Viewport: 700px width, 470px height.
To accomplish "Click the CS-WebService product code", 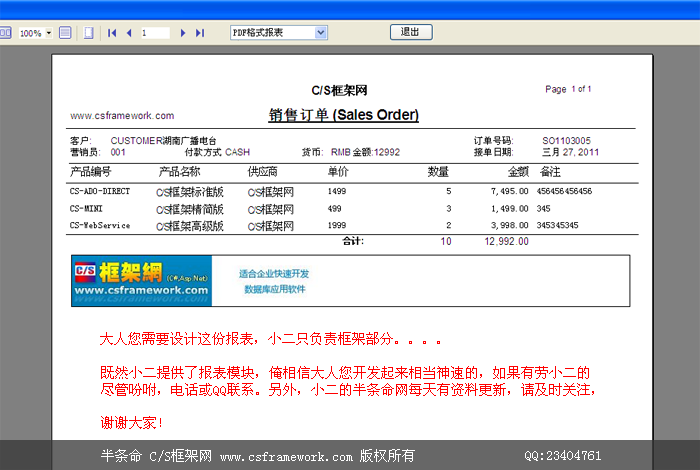I will pos(99,226).
